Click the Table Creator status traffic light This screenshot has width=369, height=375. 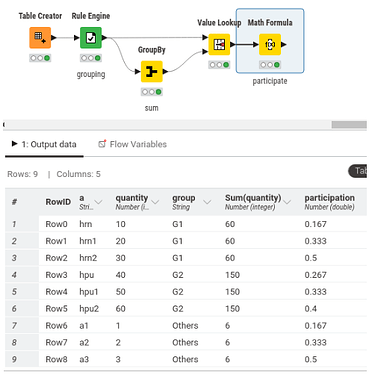40,58
